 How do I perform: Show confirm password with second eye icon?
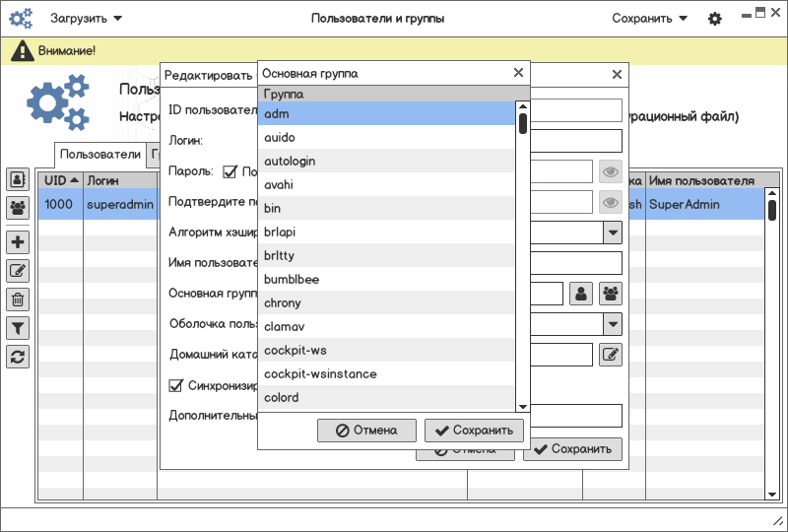click(611, 202)
